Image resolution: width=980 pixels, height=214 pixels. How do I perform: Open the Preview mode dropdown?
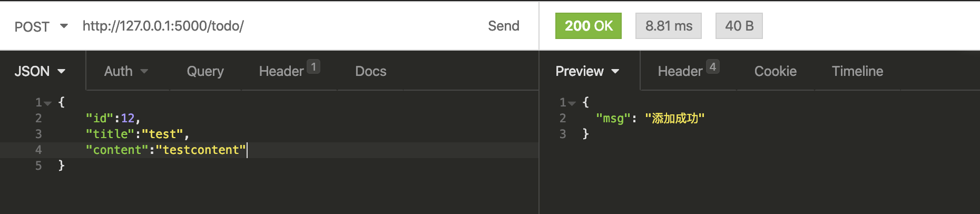tap(587, 71)
